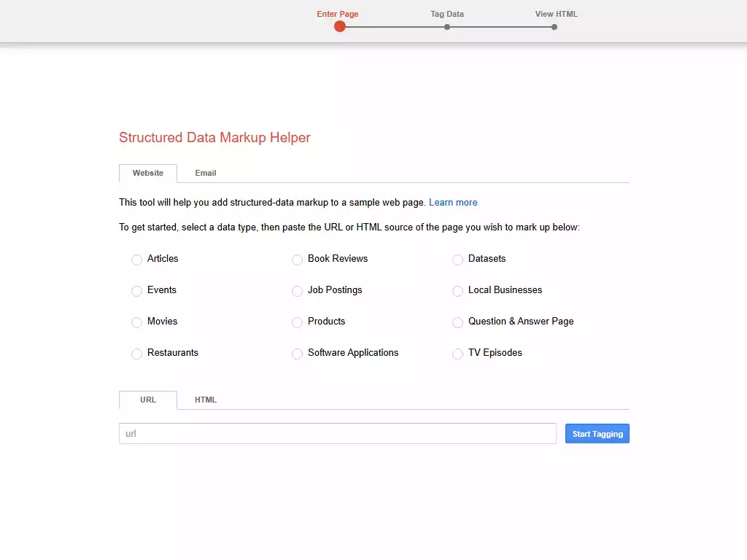Open the Website tab
Viewport: 747px width, 560px height.
148,174
